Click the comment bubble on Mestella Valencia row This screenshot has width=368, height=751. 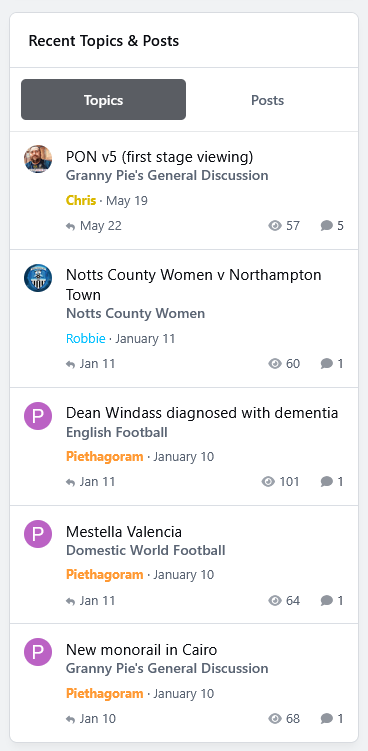326,600
